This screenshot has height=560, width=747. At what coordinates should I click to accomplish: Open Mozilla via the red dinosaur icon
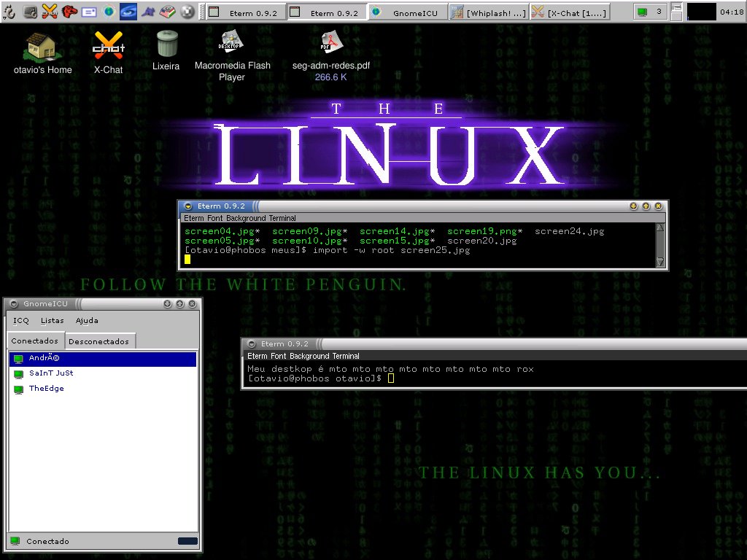(69, 11)
